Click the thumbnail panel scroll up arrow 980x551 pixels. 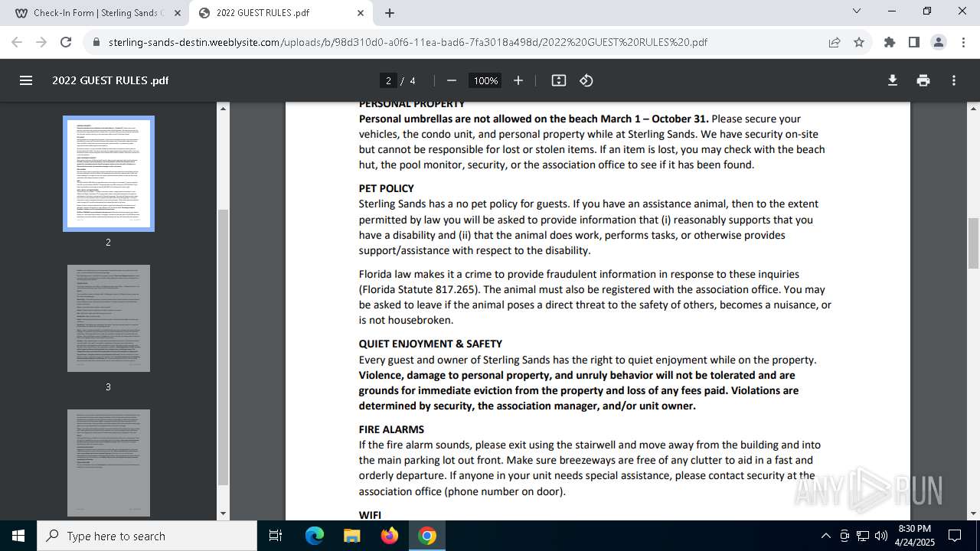pos(223,108)
